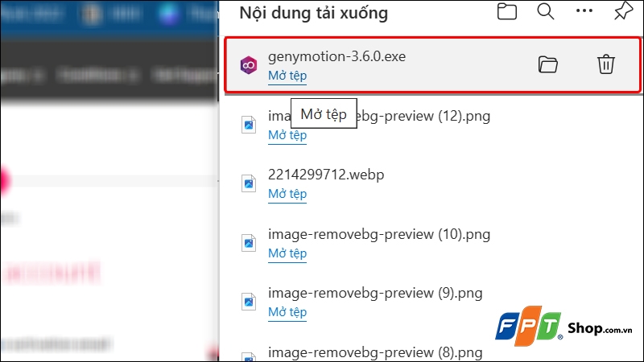This screenshot has width=644, height=362.
Task: Click the genymotion app icon
Action: [249, 65]
